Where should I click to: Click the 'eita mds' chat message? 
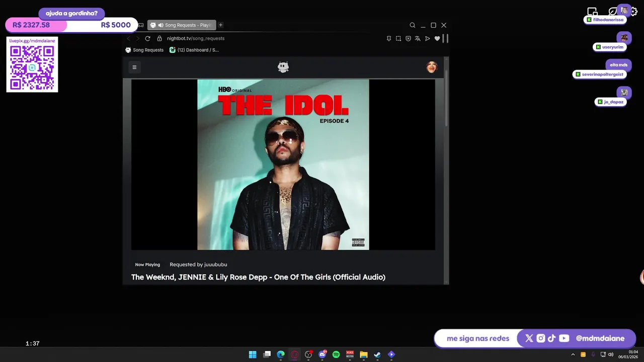click(x=618, y=65)
